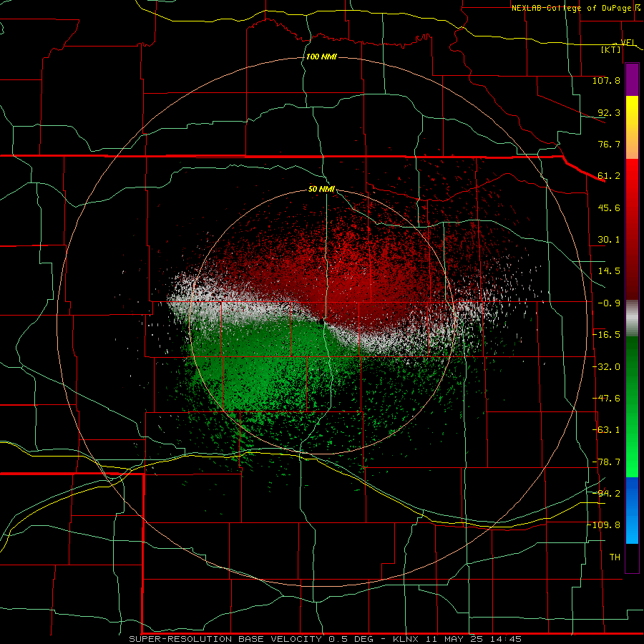This screenshot has width=644, height=644.
Task: Click the KLNX station ID in caption
Action: point(406,639)
